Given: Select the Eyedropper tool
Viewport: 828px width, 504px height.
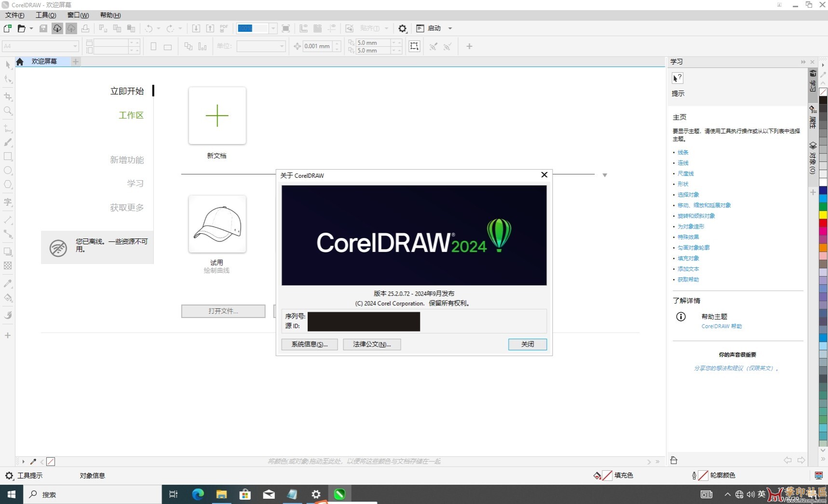Looking at the screenshot, I should [x=8, y=283].
